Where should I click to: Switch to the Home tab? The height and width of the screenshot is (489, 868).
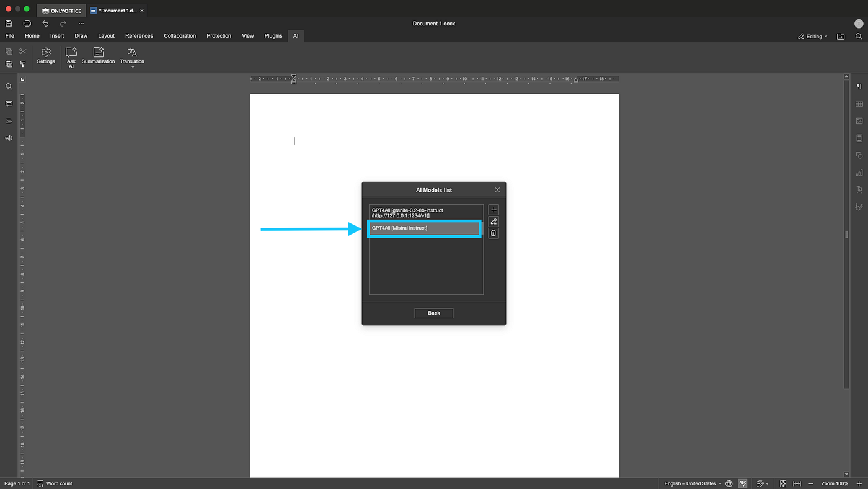coord(32,36)
